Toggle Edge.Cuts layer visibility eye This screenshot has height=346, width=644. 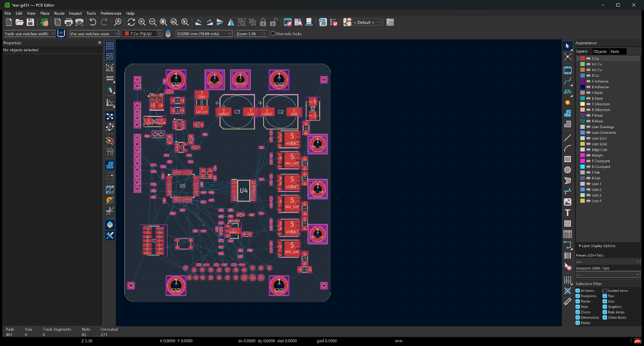(x=588, y=150)
